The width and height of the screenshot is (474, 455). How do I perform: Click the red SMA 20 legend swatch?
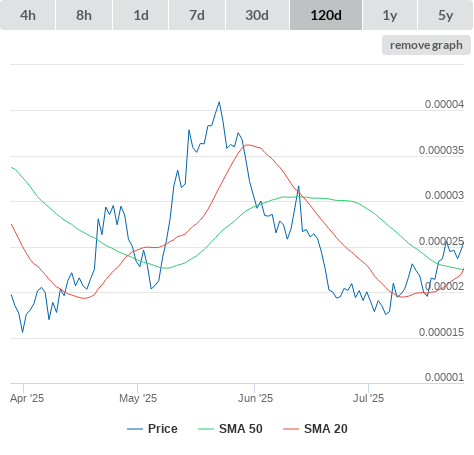tap(291, 429)
